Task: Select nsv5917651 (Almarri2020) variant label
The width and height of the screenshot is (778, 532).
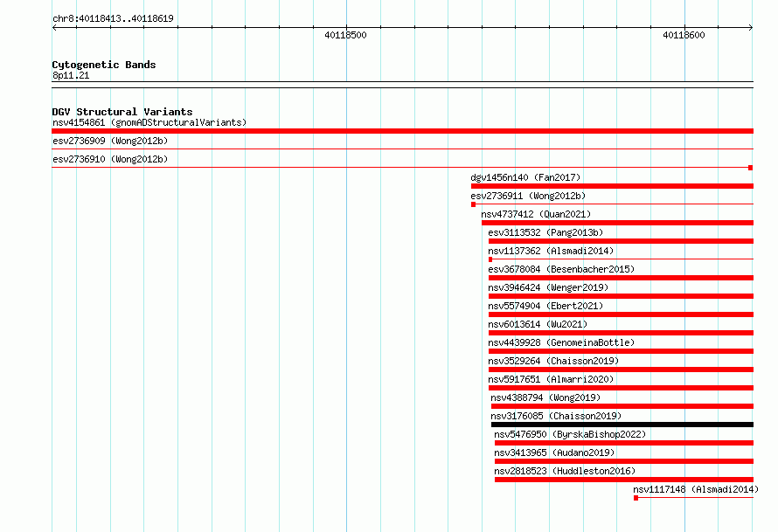Action: point(551,379)
